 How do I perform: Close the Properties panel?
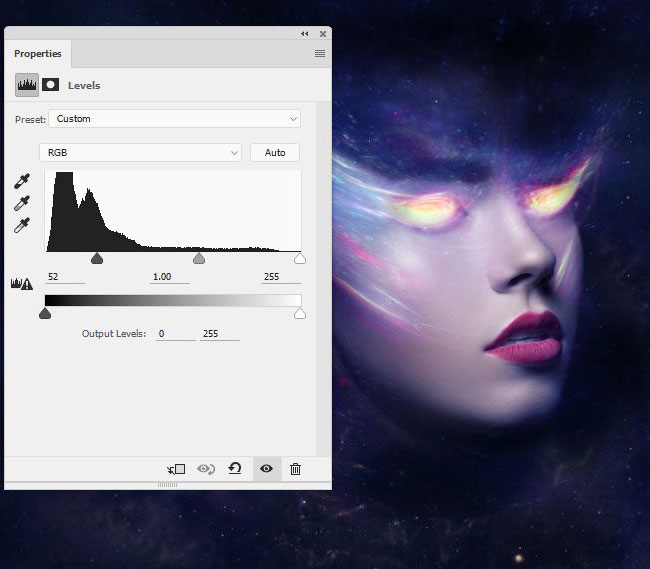click(x=323, y=34)
